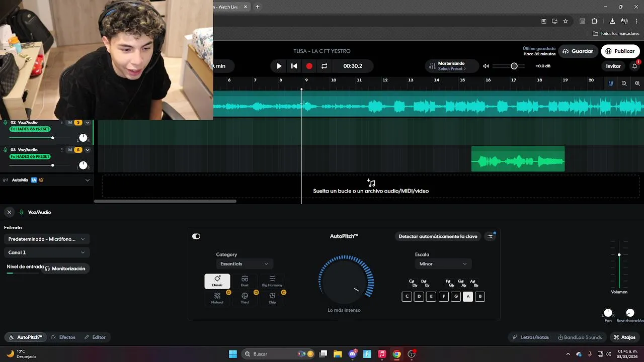The image size is (644, 362).
Task: Open File Explorer from the taskbar
Action: [x=338, y=354]
